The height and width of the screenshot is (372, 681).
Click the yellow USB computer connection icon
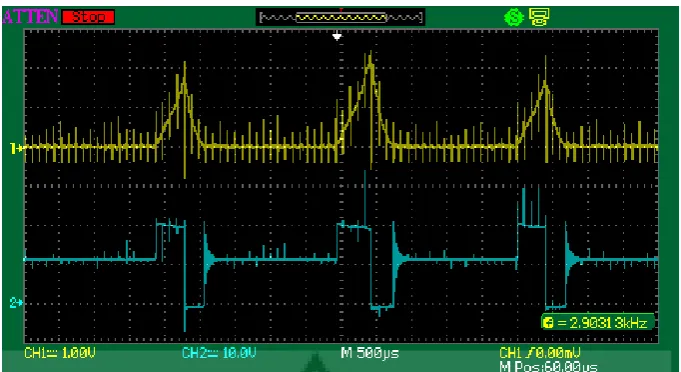539,17
